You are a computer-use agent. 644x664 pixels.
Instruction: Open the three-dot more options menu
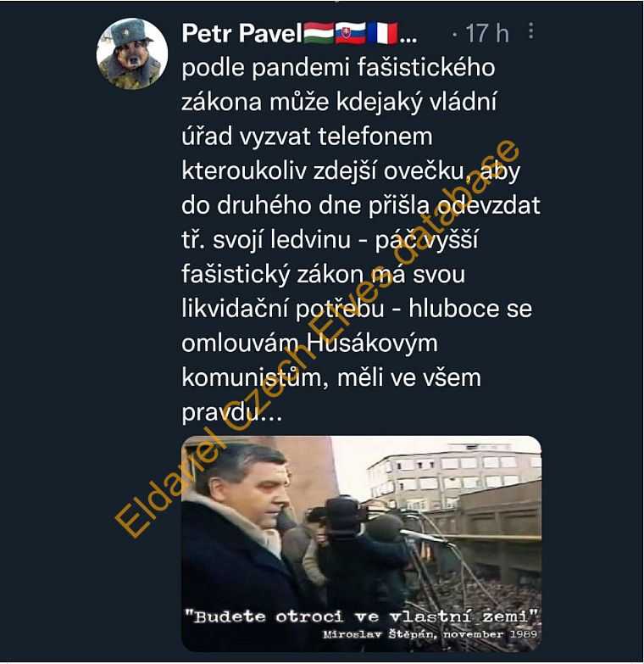coord(531,31)
